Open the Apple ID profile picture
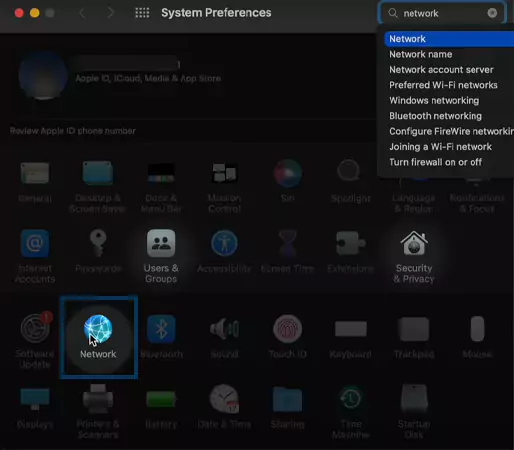Screen dimensions: 514x450 (x=43, y=76)
